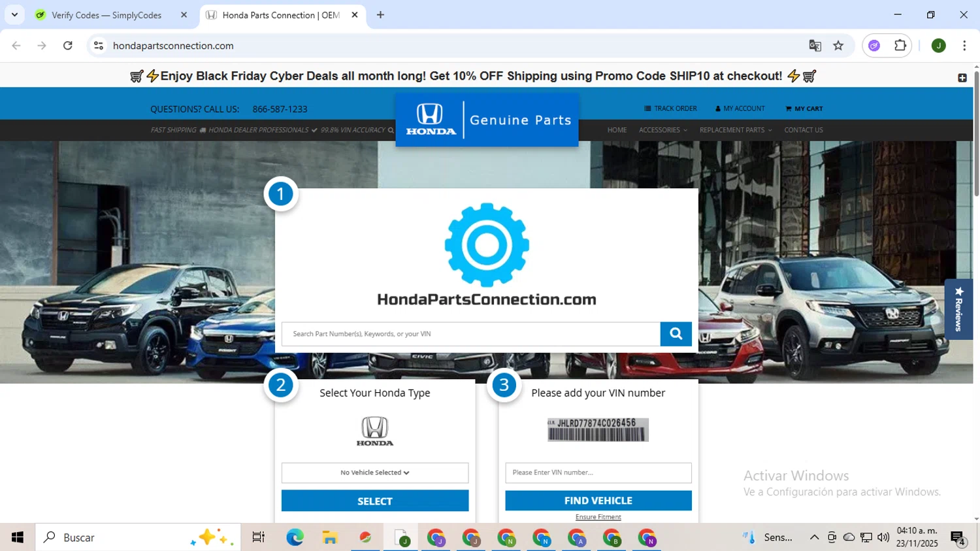The height and width of the screenshot is (551, 980).
Task: Expand the promo banner plus icon
Action: pos(962,78)
